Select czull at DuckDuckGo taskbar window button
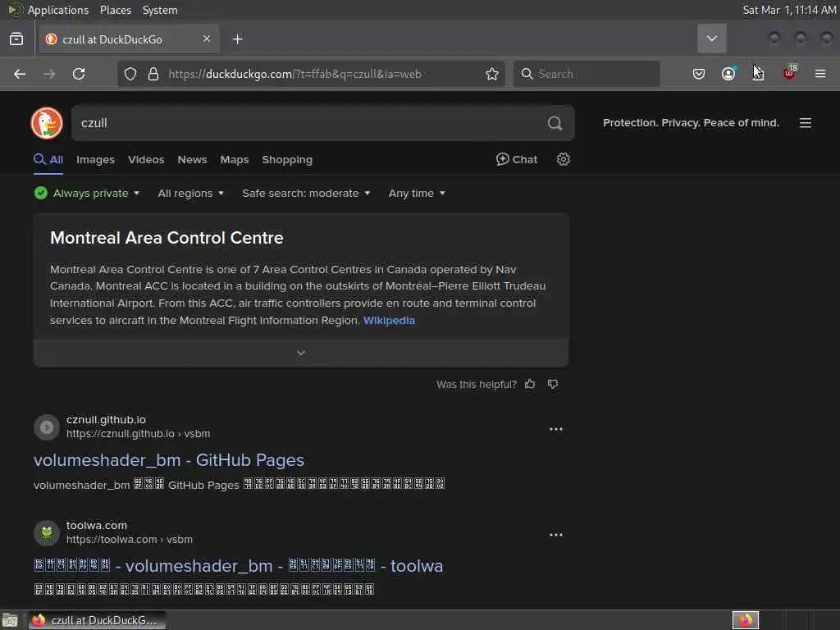 (98, 620)
